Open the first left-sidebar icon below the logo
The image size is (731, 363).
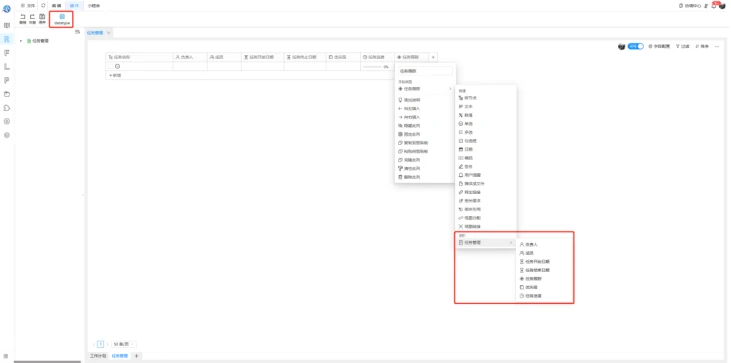click(7, 26)
